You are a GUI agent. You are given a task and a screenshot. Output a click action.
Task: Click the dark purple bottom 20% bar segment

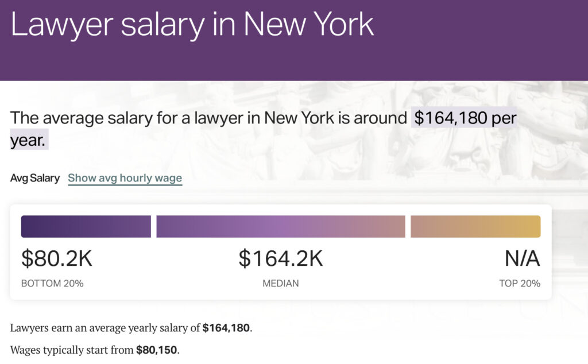pyautogui.click(x=86, y=226)
